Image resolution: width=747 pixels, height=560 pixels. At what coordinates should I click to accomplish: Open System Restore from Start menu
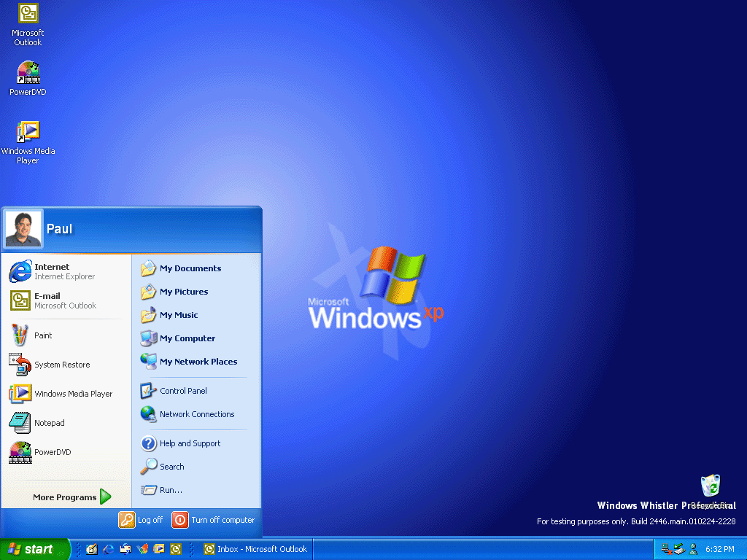(66, 365)
